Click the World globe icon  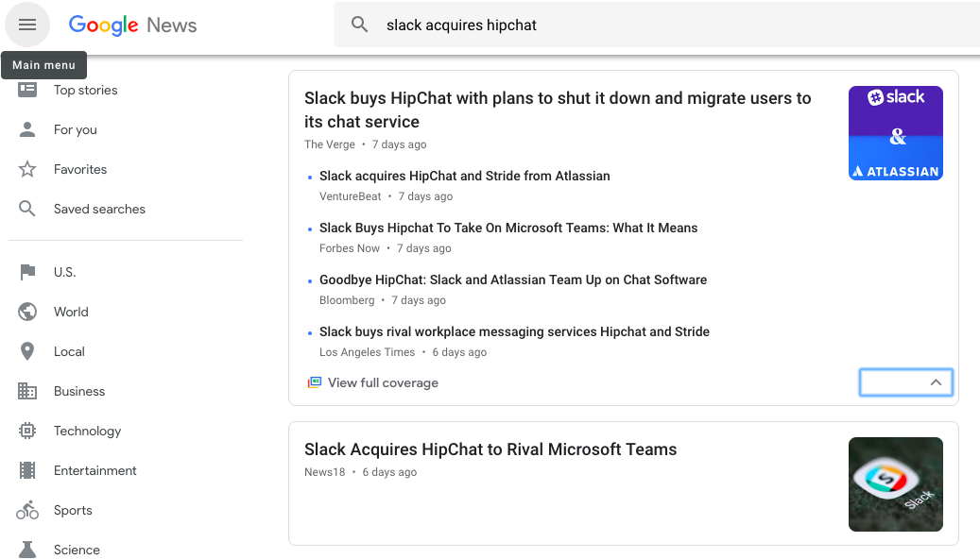pos(27,312)
